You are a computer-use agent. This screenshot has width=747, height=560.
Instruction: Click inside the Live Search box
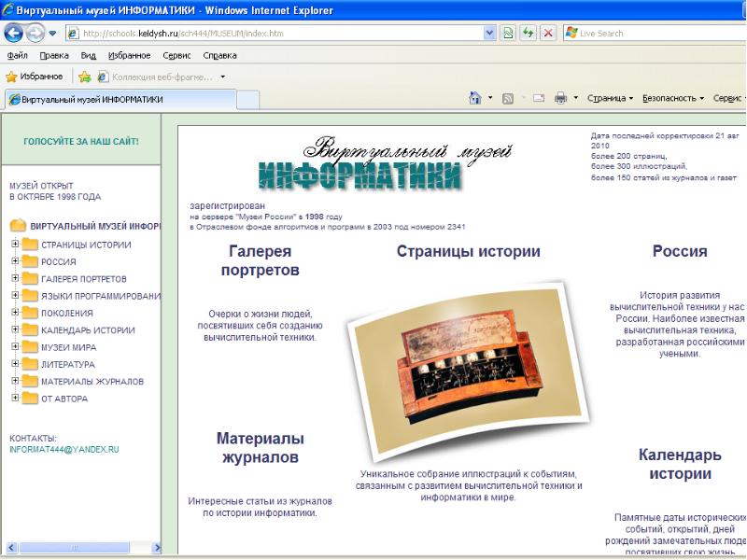tap(654, 33)
